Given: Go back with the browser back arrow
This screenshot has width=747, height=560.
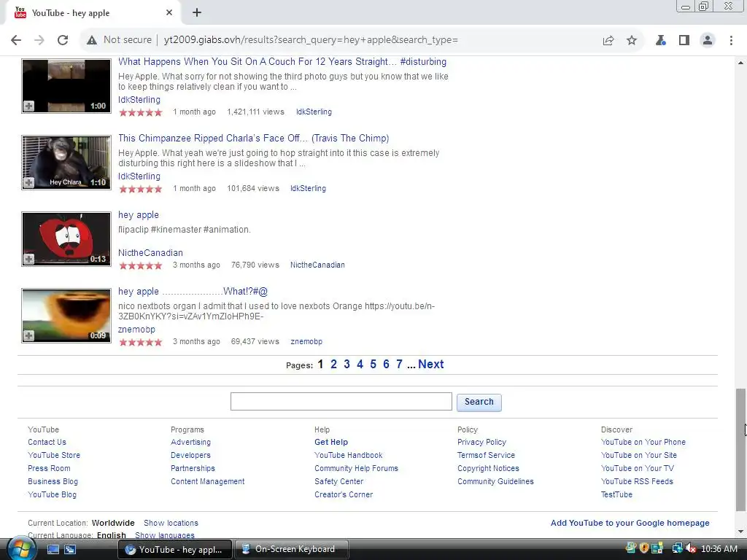Looking at the screenshot, I should 16,40.
